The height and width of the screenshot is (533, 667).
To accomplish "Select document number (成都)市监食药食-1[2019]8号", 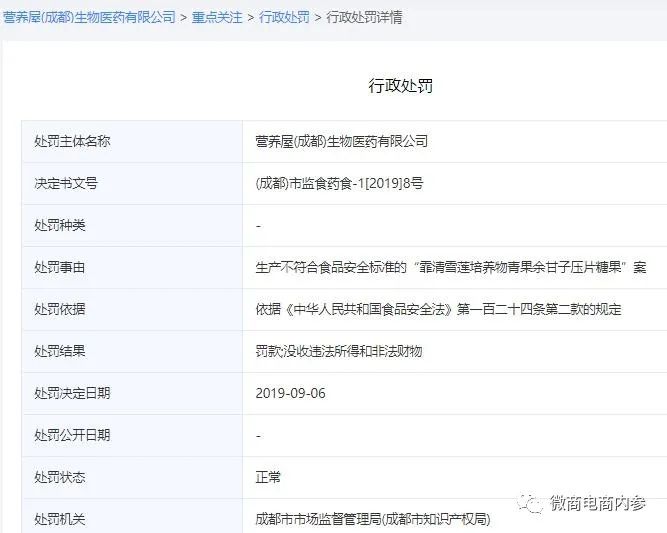I will point(339,183).
